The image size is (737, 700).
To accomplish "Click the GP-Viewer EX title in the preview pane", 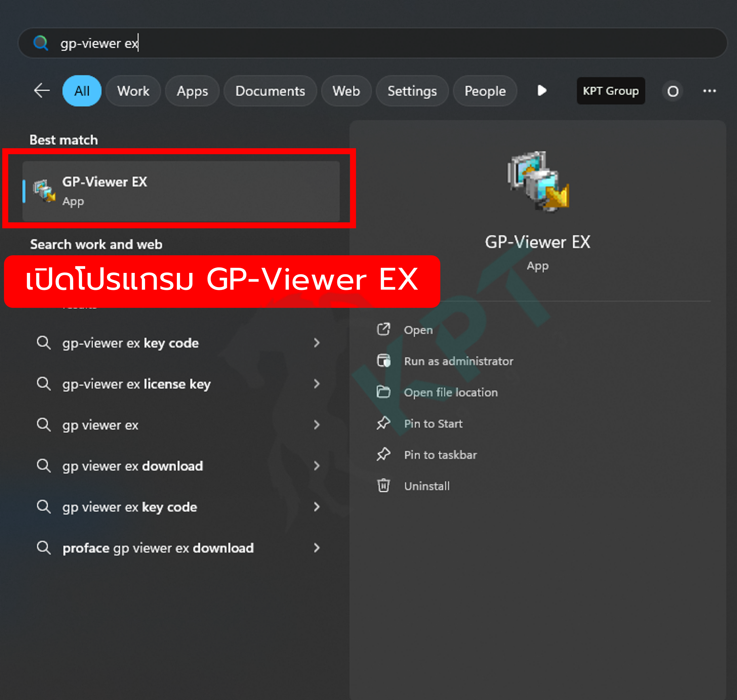I will pyautogui.click(x=537, y=242).
